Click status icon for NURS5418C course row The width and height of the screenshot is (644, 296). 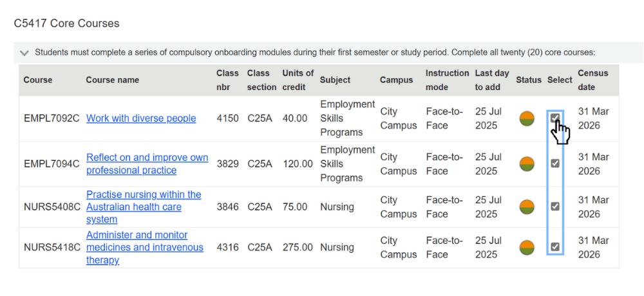tap(527, 247)
